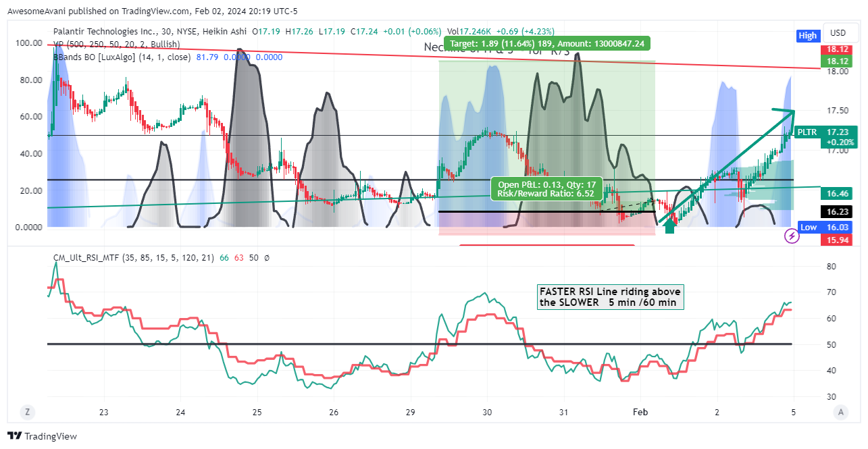
Task: Click the purple lightning bolt icon
Action: 792,236
